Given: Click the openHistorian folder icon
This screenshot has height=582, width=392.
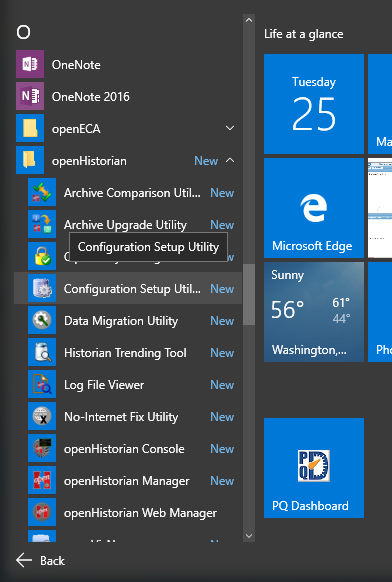Looking at the screenshot, I should pos(30,160).
